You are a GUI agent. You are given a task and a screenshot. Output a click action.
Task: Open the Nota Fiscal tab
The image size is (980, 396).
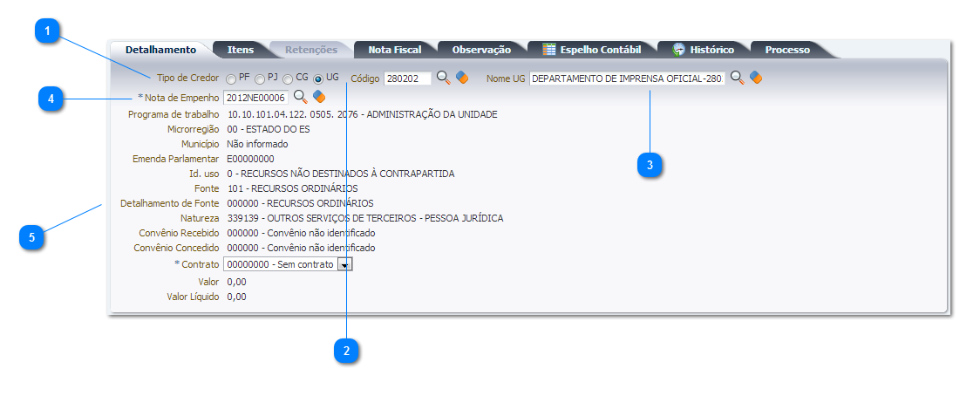coord(392,50)
